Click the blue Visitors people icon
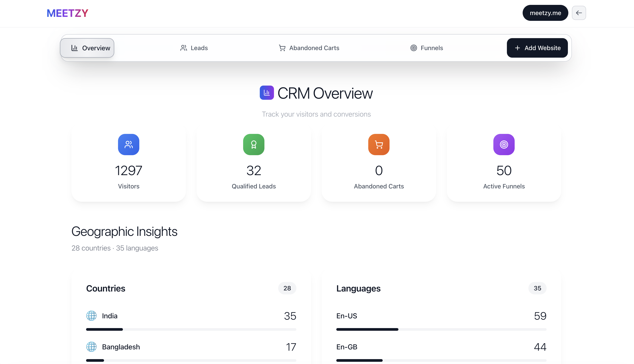 tap(128, 145)
